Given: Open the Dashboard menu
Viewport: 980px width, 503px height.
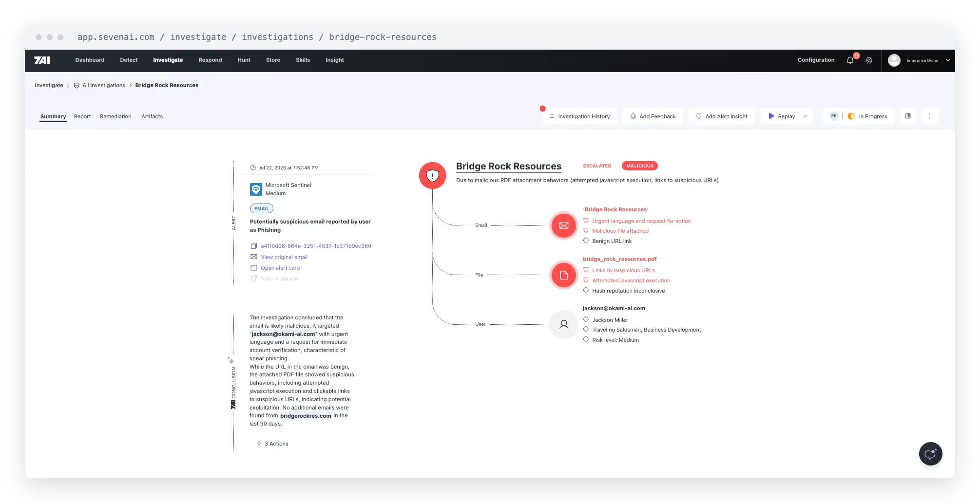Looking at the screenshot, I should pos(90,60).
